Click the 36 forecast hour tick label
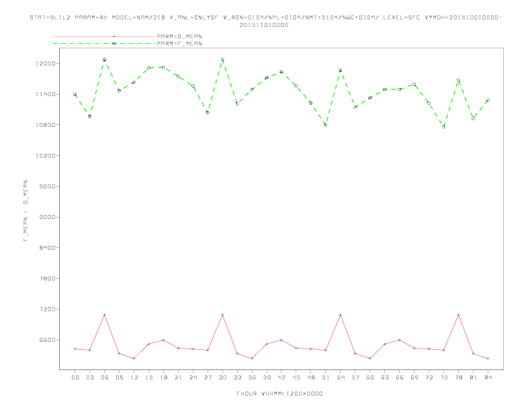The width and height of the screenshot is (532, 411). 252,377
